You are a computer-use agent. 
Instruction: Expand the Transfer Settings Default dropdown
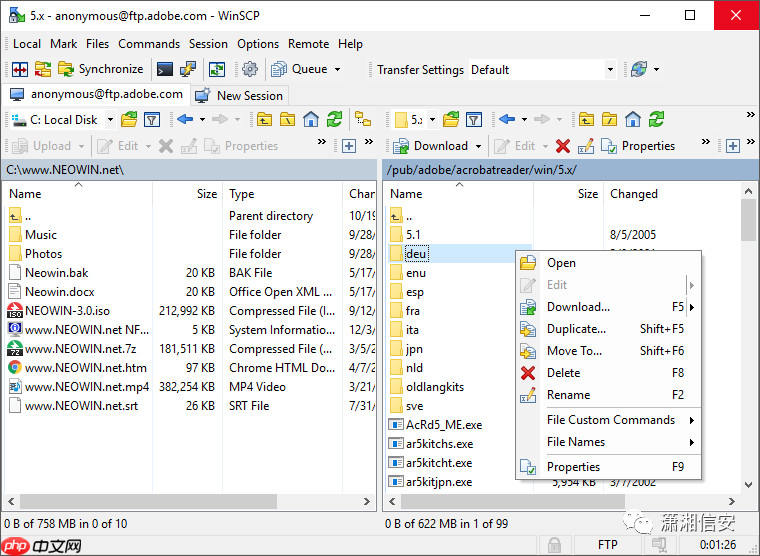coord(609,70)
